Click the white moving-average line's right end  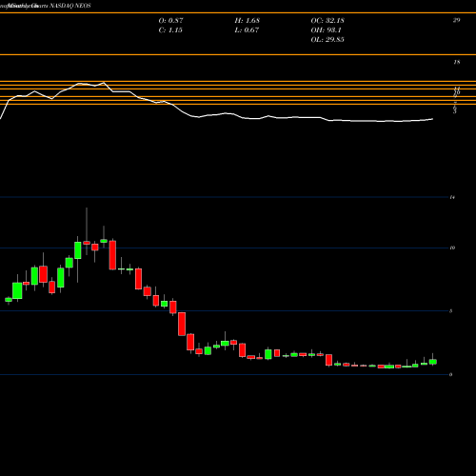432,119
